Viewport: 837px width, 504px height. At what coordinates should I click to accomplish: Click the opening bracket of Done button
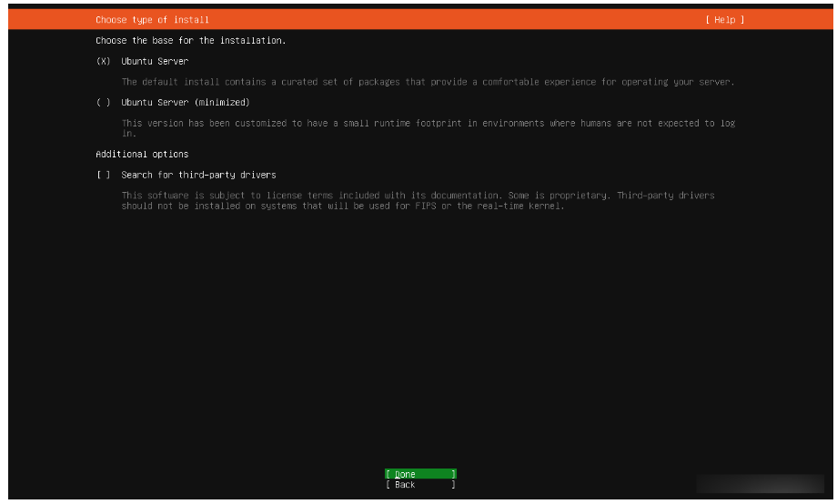coord(388,474)
